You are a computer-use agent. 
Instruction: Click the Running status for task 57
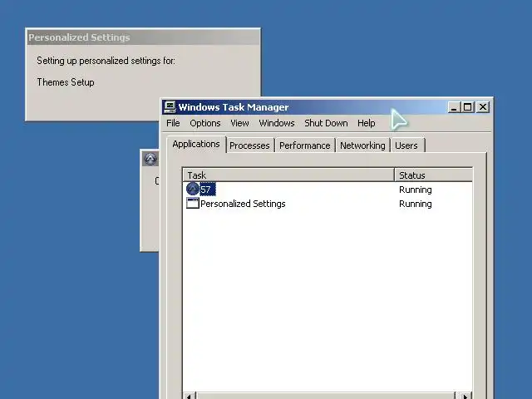(x=416, y=190)
